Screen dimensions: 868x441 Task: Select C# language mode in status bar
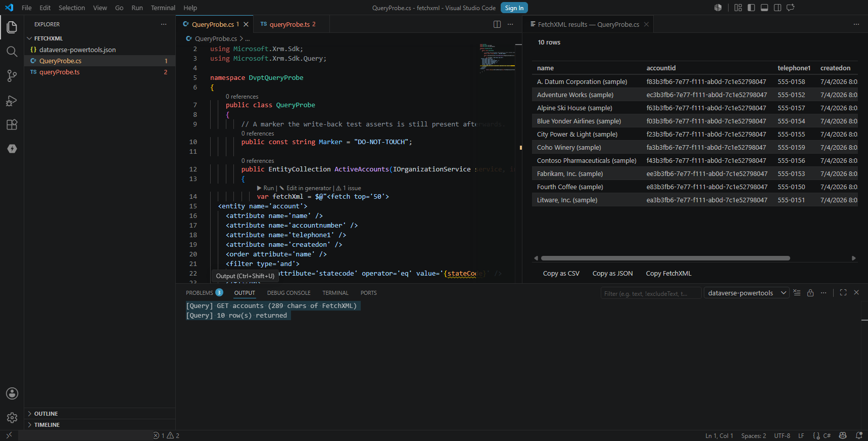(x=827, y=435)
